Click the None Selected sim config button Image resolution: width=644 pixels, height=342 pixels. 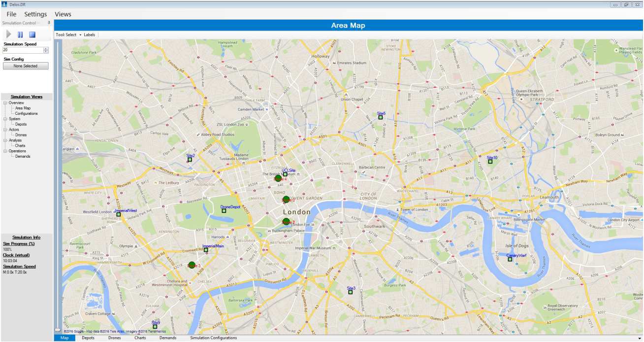click(x=26, y=66)
